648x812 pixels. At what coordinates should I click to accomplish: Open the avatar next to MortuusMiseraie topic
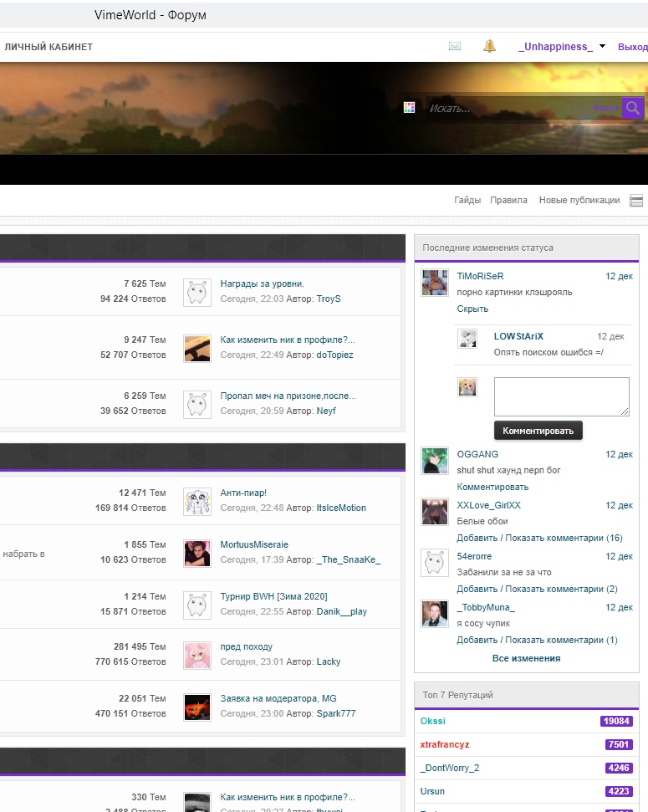pos(197,553)
